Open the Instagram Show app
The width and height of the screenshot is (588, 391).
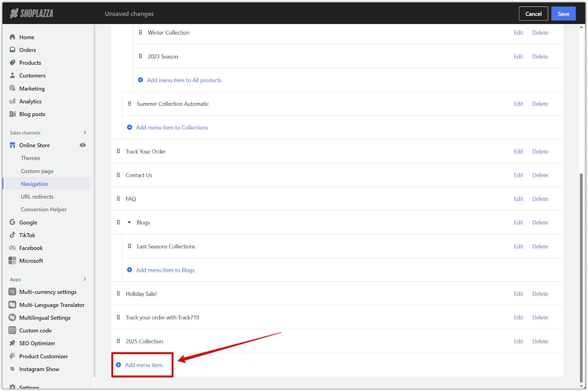[x=39, y=369]
